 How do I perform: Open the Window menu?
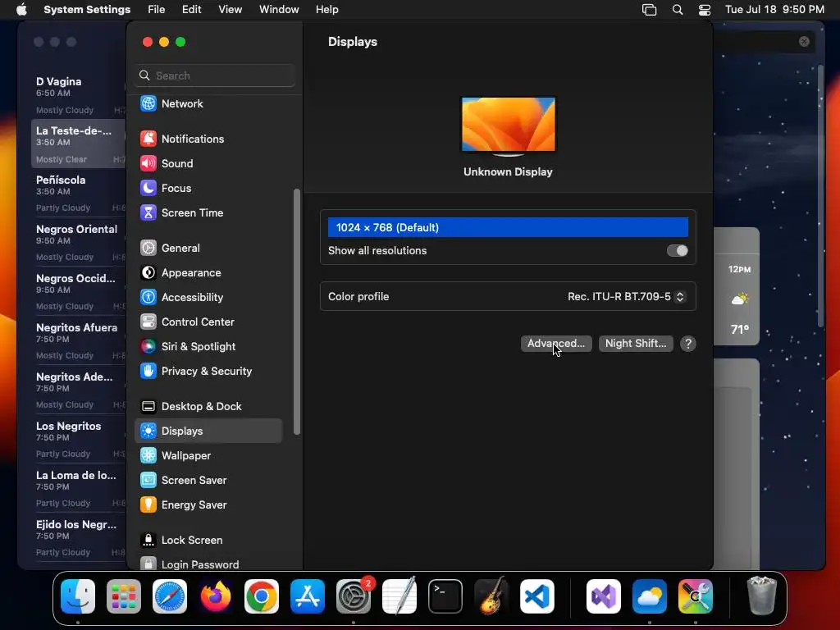tap(279, 10)
